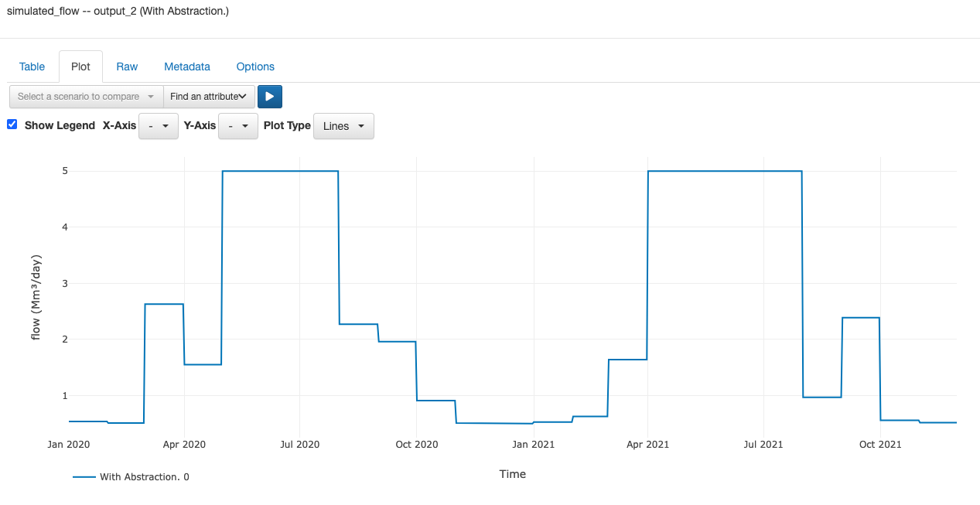Click the Apr 2021 x-axis tick label

click(648, 445)
